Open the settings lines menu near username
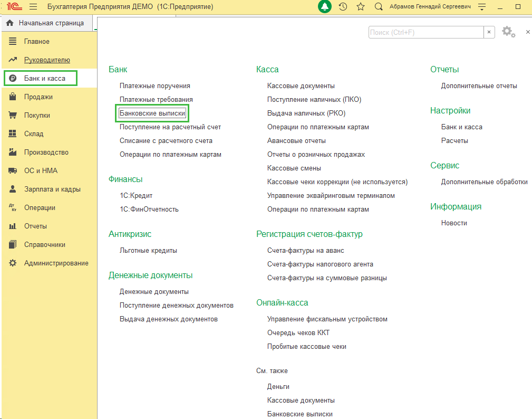This screenshot has width=532, height=419. (x=482, y=7)
